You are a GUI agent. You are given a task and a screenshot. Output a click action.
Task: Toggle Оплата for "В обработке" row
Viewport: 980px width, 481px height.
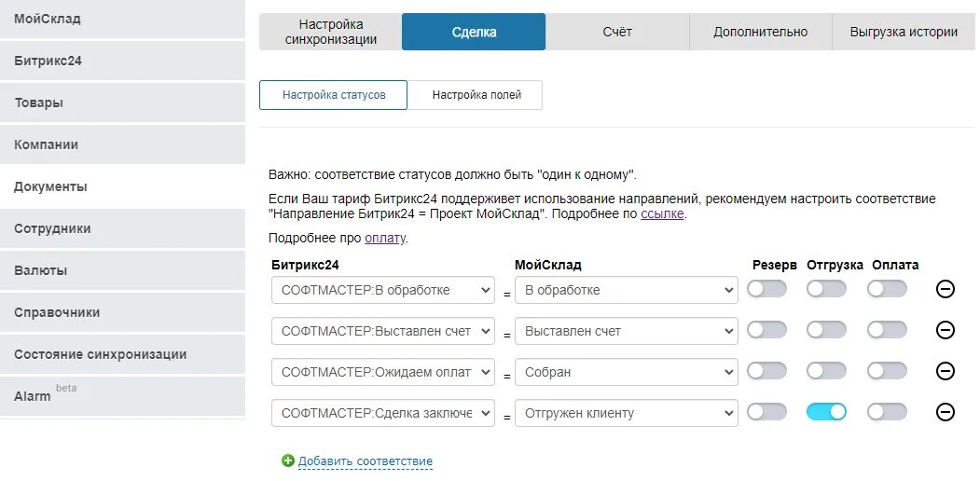pos(887,289)
